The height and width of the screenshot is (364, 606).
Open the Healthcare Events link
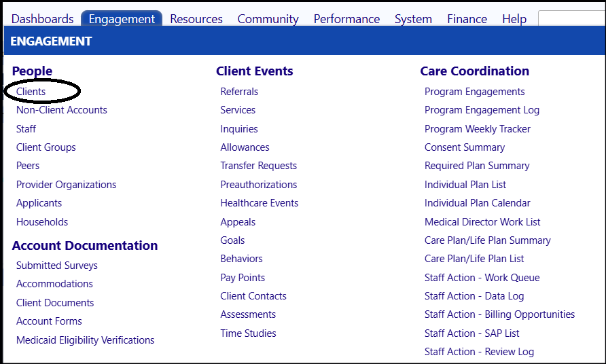click(x=260, y=203)
